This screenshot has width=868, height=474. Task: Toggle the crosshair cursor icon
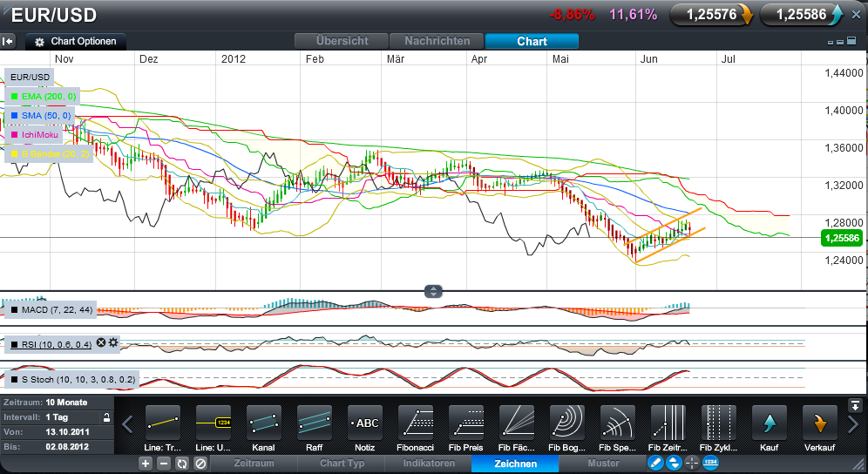tap(691, 463)
